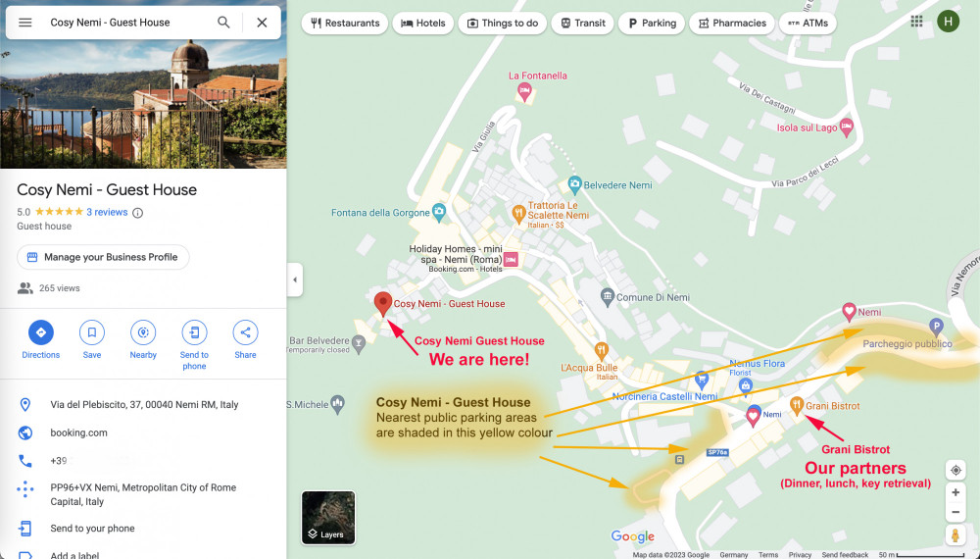Select Bar Belvedere marker

tap(358, 343)
